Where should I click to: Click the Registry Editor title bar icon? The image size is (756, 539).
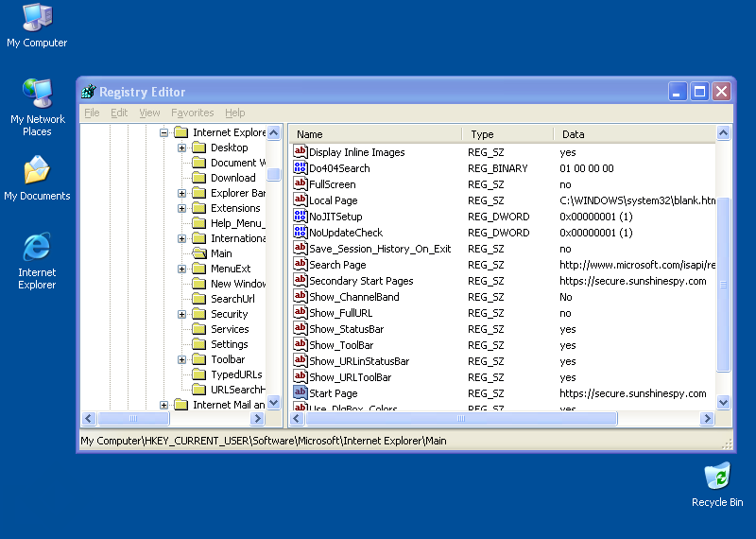tap(89, 92)
